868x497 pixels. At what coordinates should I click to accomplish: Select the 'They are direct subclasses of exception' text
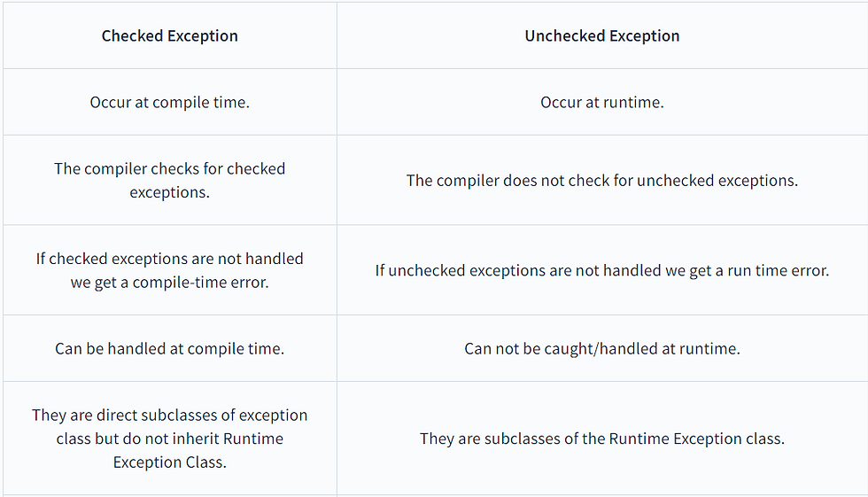pyautogui.click(x=169, y=415)
